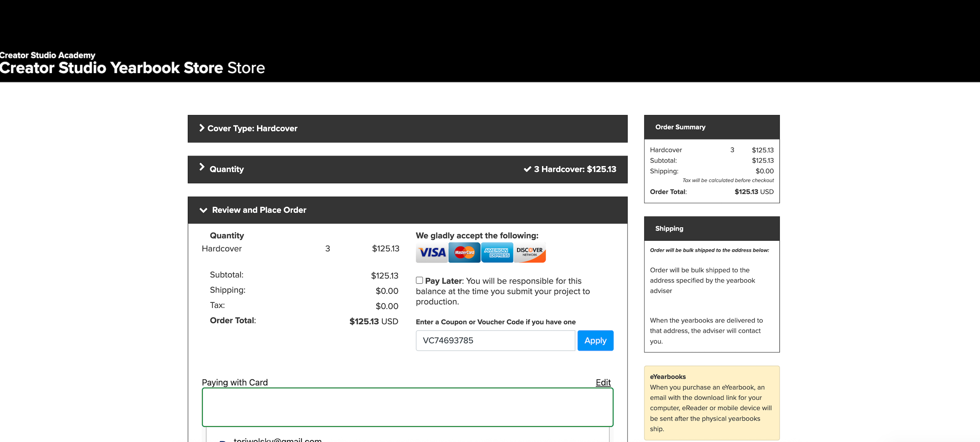Click the Visa card logo
The height and width of the screenshot is (442, 980).
tap(432, 252)
